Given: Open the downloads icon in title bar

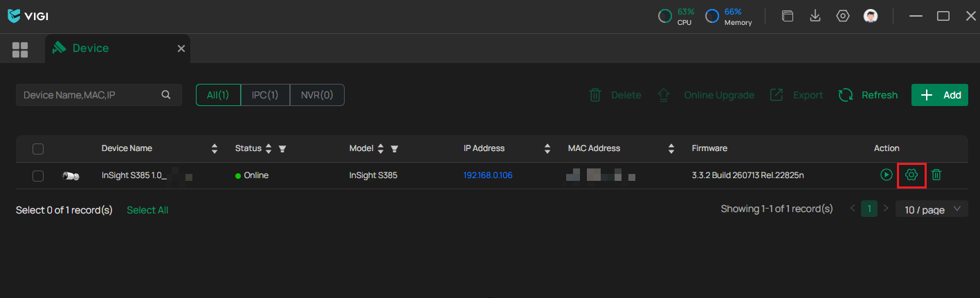Looking at the screenshot, I should pyautogui.click(x=815, y=16).
